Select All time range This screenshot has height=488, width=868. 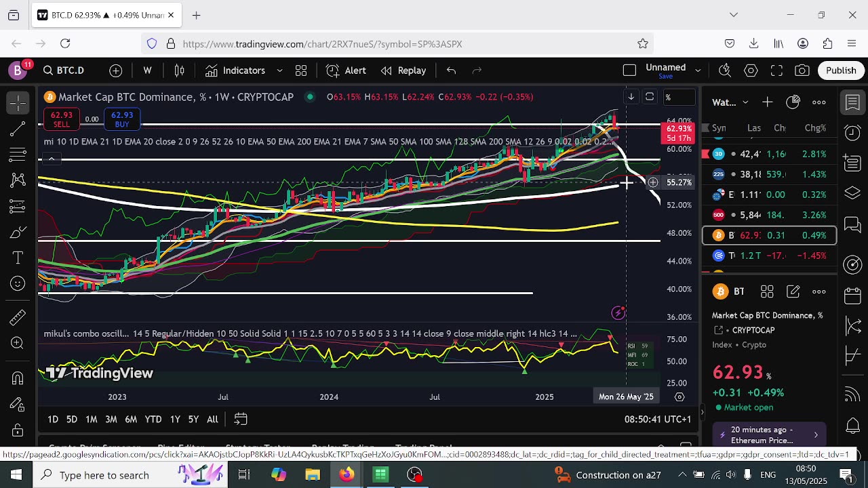[212, 420]
